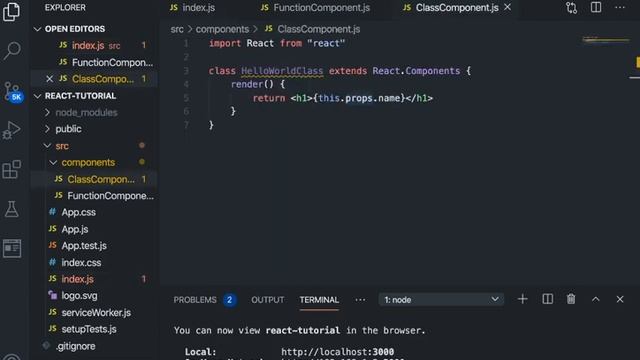This screenshot has width=640, height=360.
Task: Split the editor to the right
Action: pos(596,7)
